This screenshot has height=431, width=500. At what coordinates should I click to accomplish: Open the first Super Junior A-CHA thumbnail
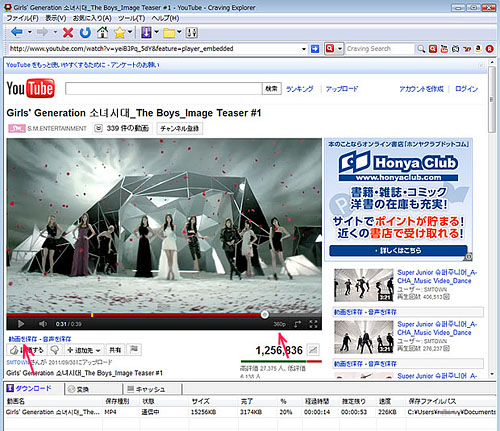click(363, 285)
